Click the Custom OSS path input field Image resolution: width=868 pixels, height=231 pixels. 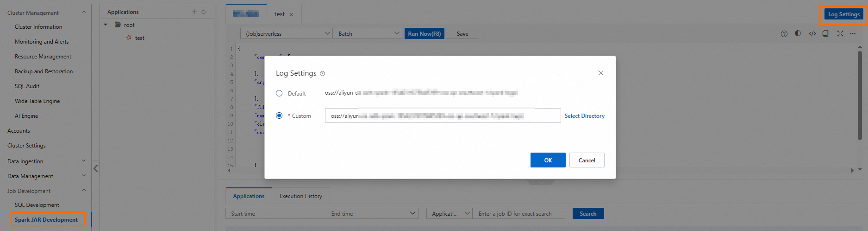tap(443, 115)
